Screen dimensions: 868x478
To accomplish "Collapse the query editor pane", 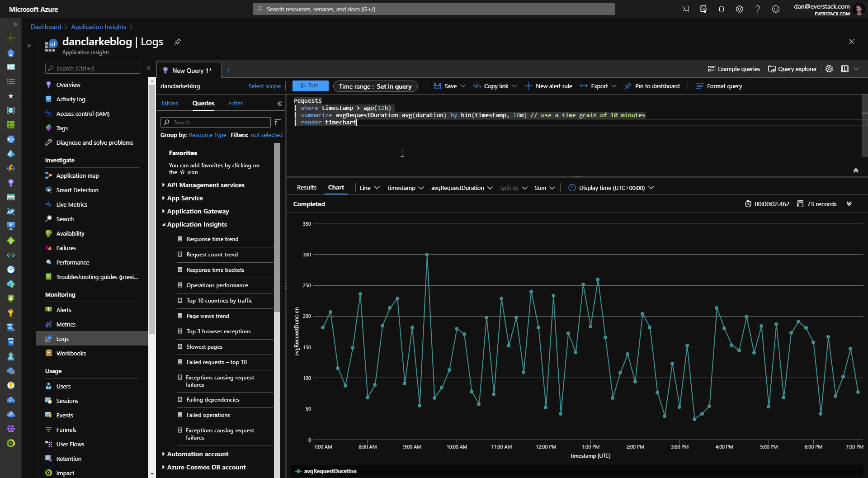I will pos(855,170).
